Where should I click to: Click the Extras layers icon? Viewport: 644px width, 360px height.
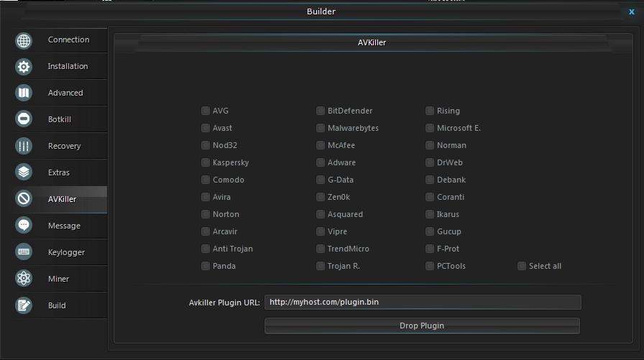24,172
